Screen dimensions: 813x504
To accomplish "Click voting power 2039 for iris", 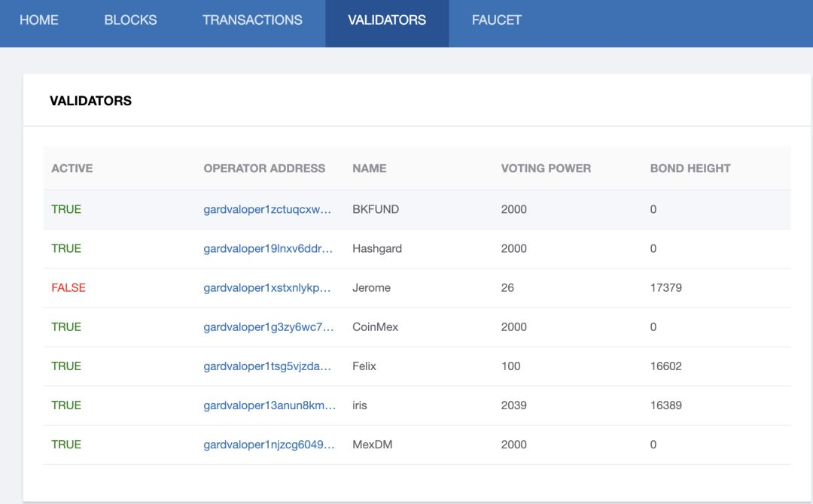I will [x=514, y=405].
